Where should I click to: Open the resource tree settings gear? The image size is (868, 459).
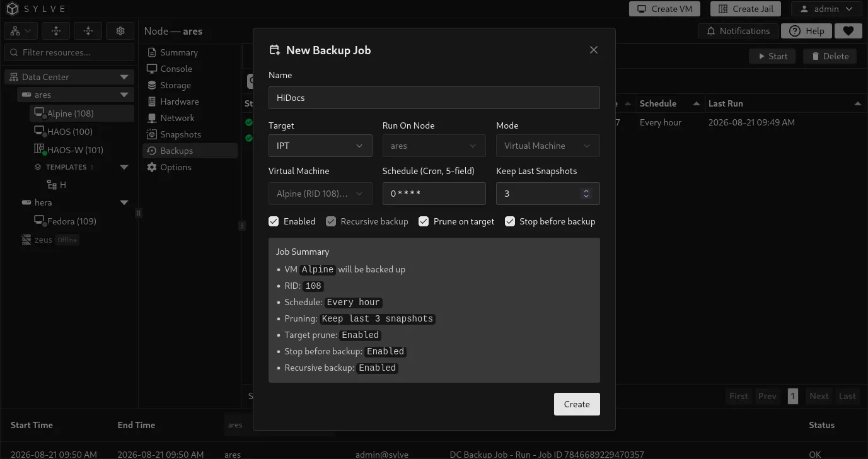pyautogui.click(x=120, y=31)
